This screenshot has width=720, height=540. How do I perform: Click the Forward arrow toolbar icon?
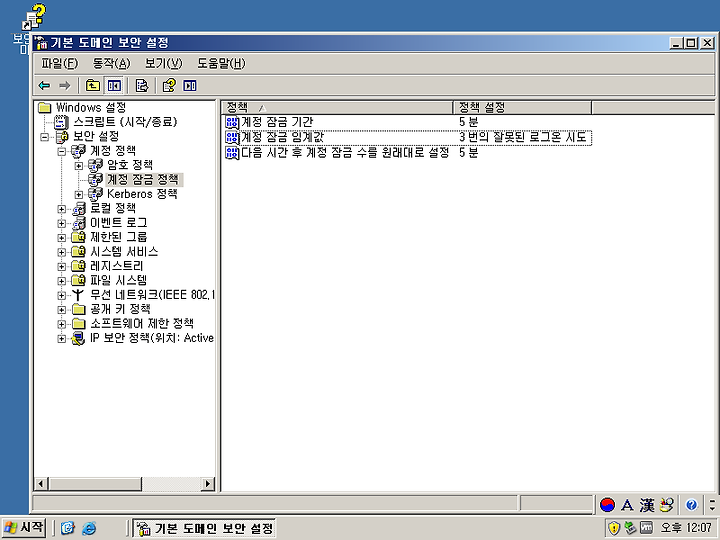(x=65, y=85)
